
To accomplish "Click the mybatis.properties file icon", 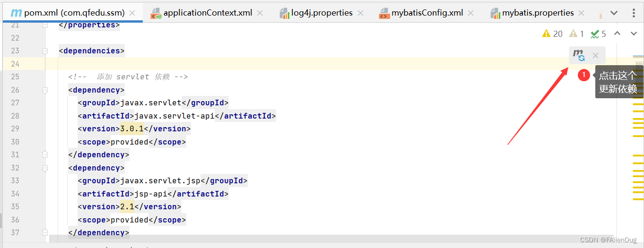I will [495, 13].
